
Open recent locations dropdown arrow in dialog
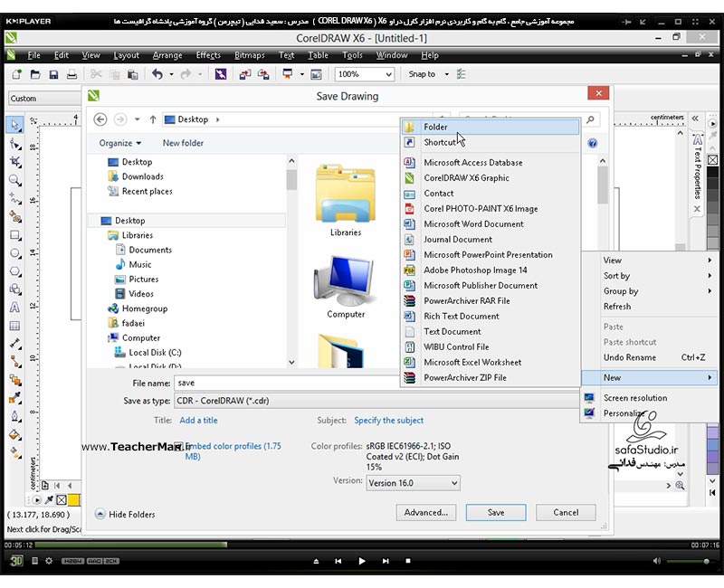pos(138,119)
